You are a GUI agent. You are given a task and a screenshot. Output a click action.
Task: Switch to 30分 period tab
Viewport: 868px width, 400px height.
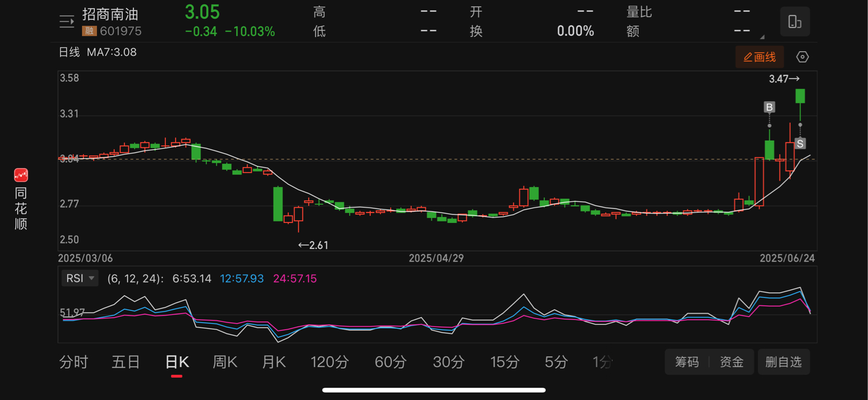448,362
